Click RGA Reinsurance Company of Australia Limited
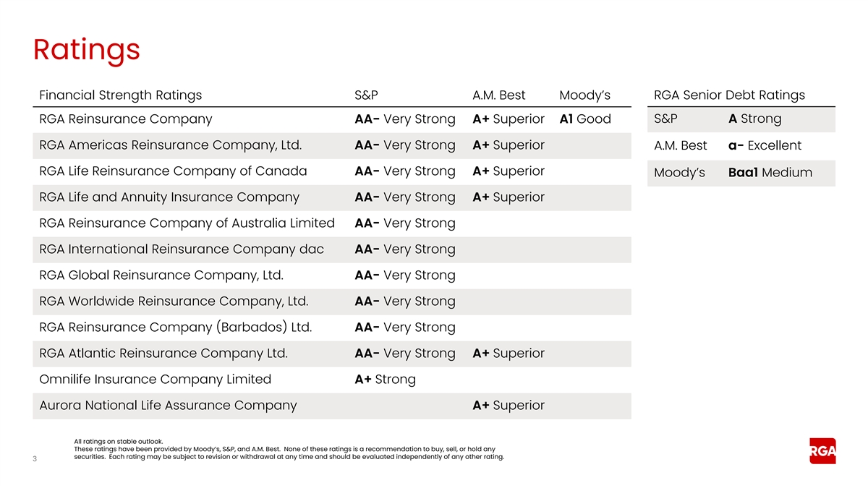The image size is (868, 488). pos(187,223)
